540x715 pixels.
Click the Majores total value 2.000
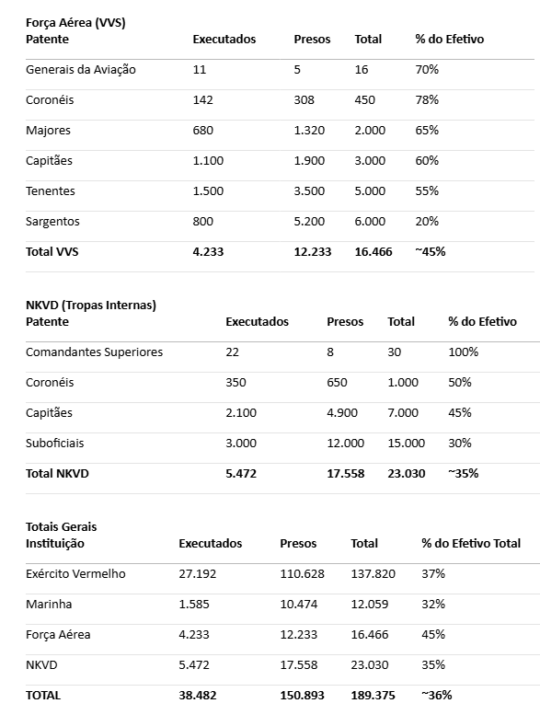(x=370, y=130)
